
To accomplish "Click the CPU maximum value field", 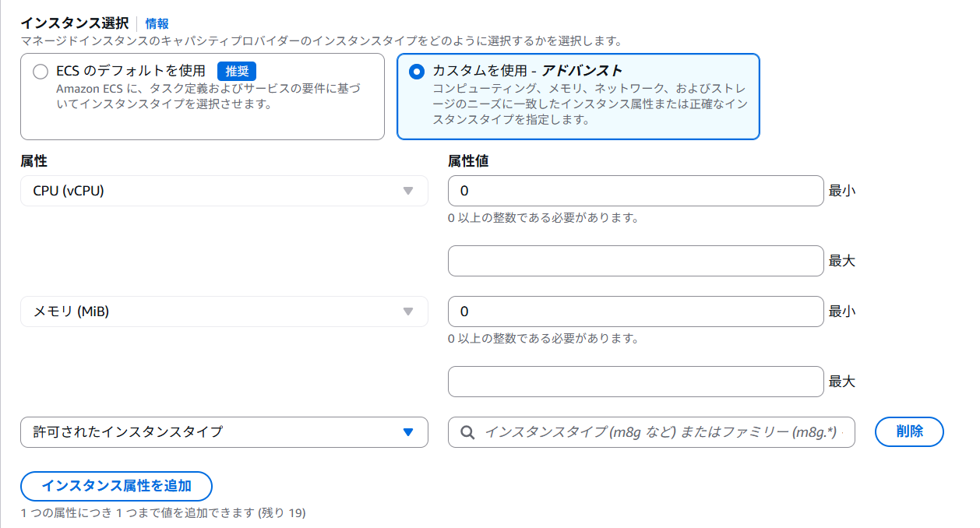I will [635, 261].
